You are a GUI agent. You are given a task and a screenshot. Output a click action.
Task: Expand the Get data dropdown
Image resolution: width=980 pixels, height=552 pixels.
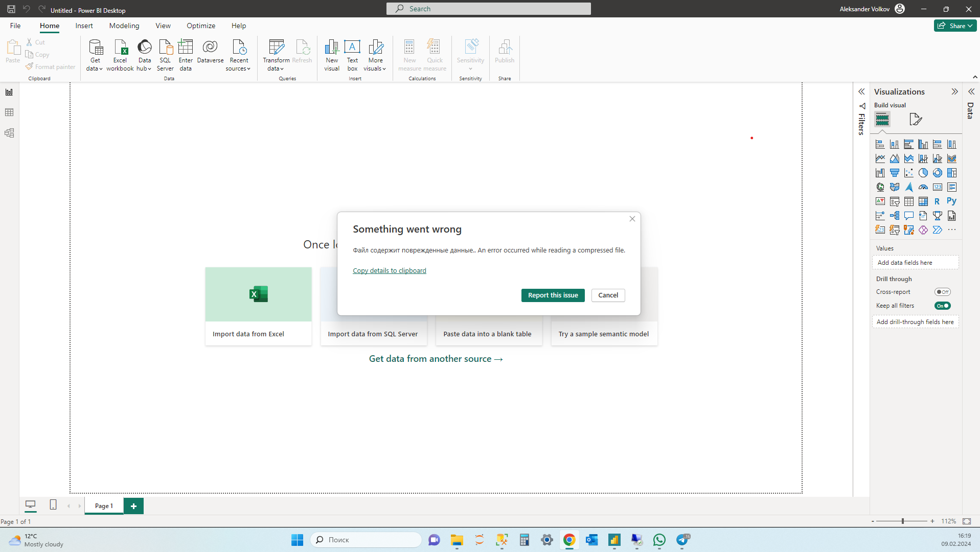pos(95,64)
